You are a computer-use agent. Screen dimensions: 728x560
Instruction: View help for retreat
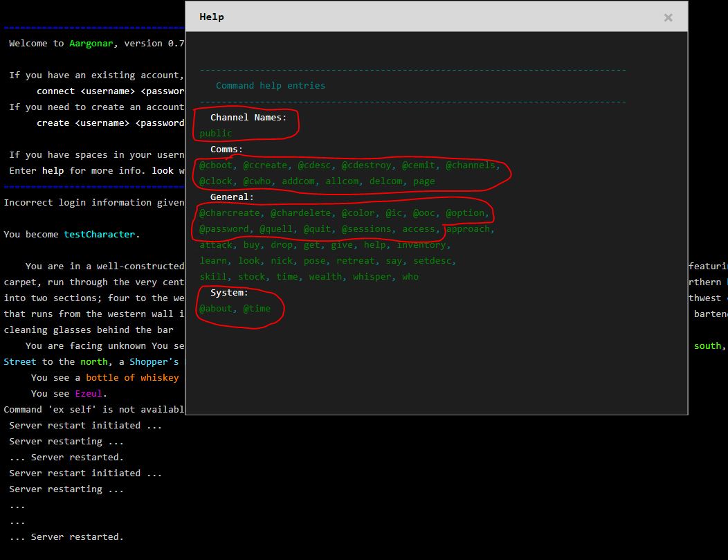[x=356, y=261]
